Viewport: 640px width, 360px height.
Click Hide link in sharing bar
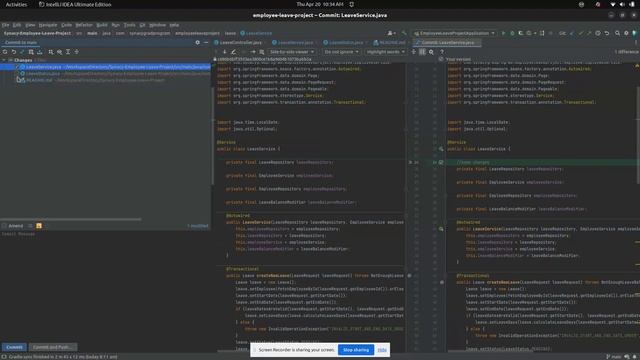point(382,350)
